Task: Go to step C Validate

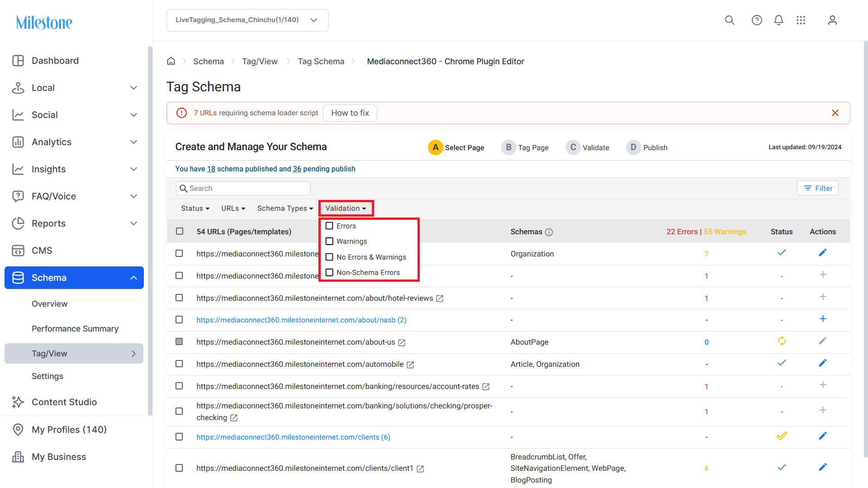Action: pos(587,147)
